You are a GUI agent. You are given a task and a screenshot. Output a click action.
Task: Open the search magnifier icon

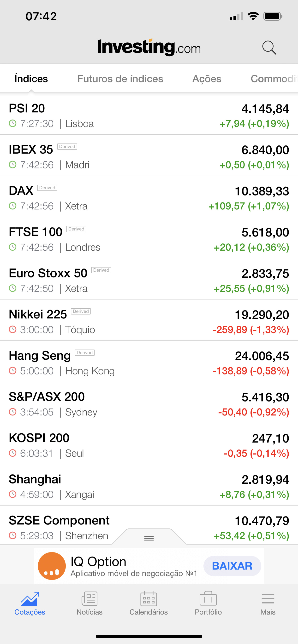point(269,47)
